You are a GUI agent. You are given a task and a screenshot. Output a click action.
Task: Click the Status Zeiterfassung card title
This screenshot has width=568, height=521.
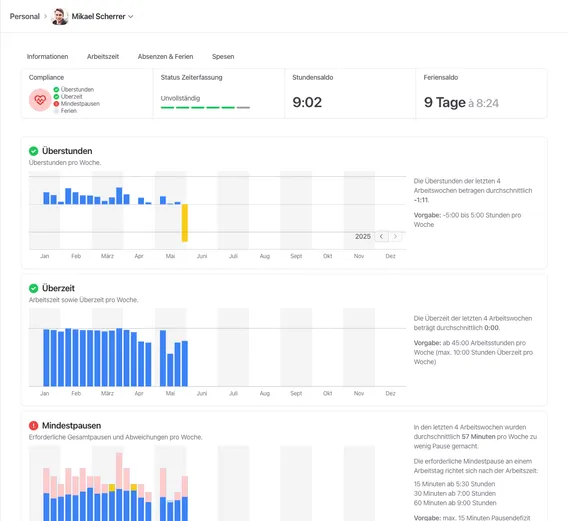coord(192,78)
